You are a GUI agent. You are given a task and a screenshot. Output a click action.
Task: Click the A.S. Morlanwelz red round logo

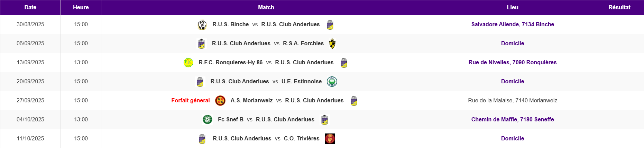point(220,101)
